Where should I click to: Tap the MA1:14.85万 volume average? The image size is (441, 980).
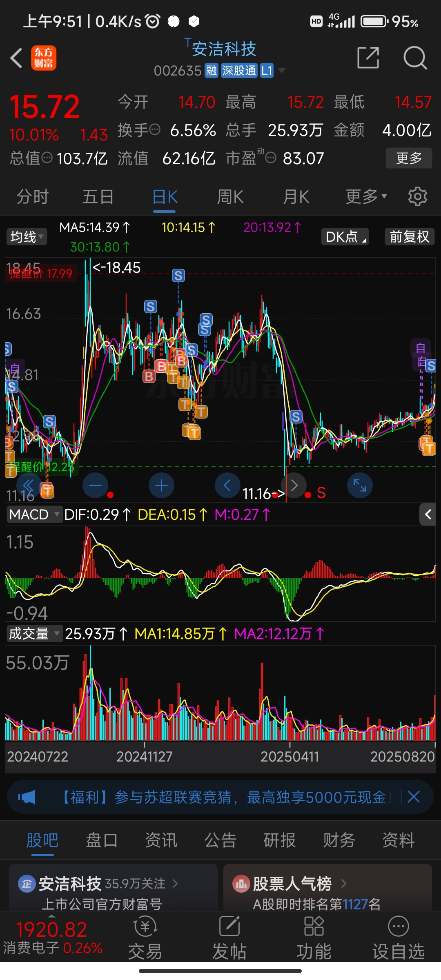[x=180, y=634]
